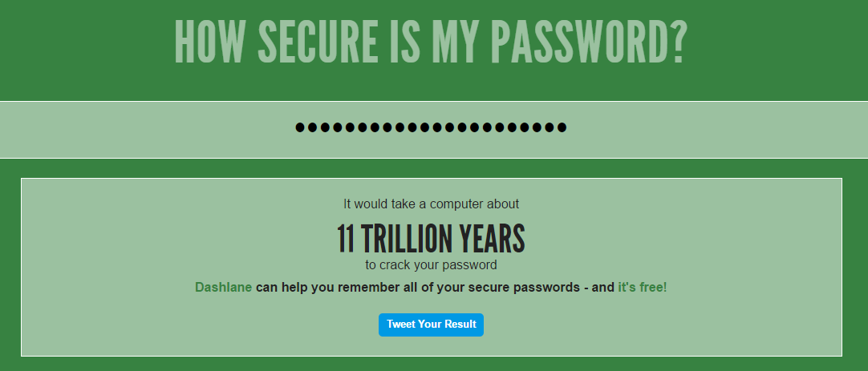Click empty space left of the password dots
The image size is (868, 371).
[144, 128]
